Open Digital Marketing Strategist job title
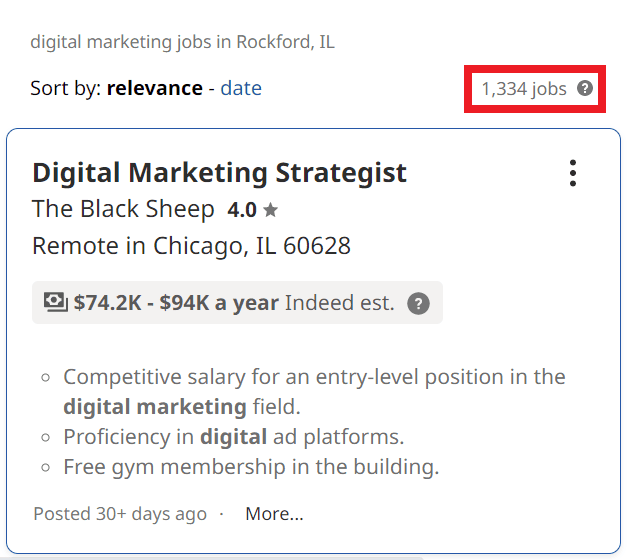 click(219, 173)
